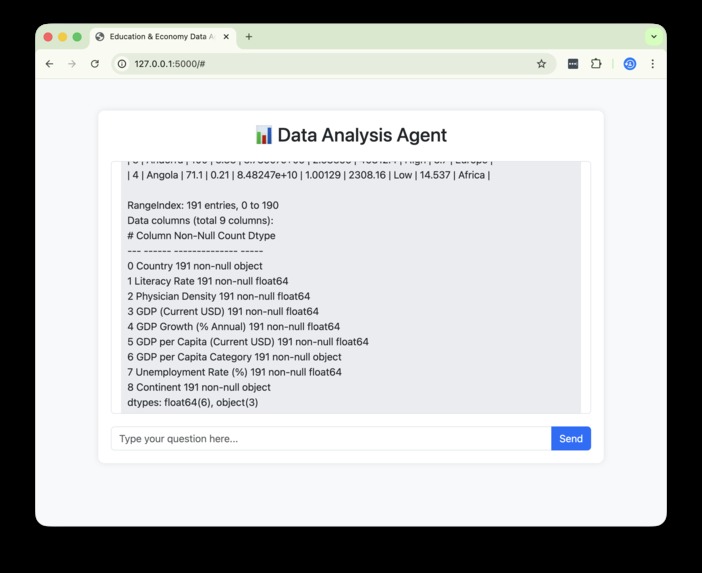This screenshot has height=573, width=702.
Task: Click the forward navigation arrow
Action: pos(72,64)
